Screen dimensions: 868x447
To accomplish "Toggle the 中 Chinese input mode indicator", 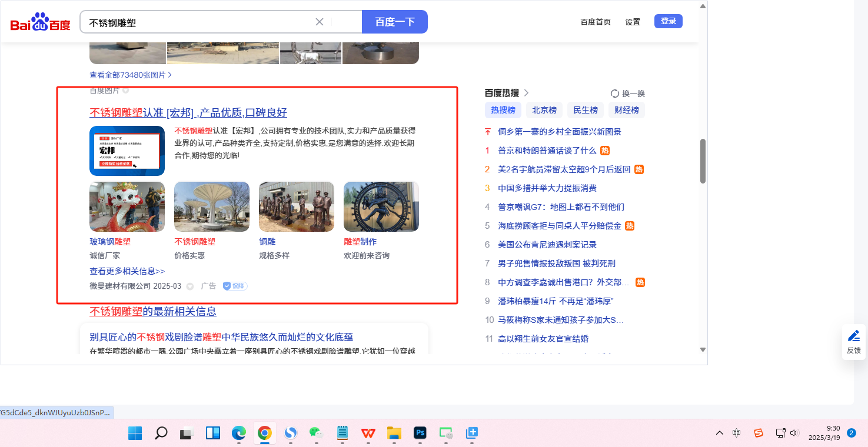I will (737, 433).
